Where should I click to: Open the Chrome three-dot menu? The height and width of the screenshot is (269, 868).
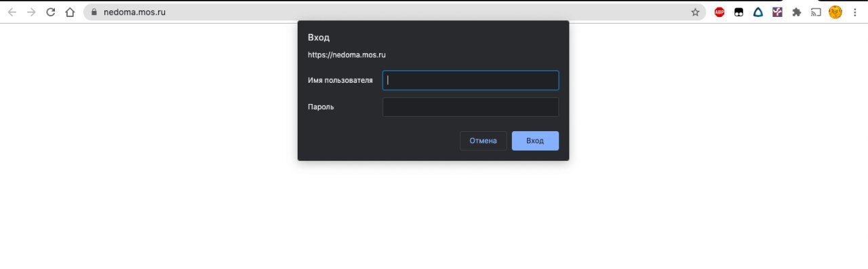(855, 12)
